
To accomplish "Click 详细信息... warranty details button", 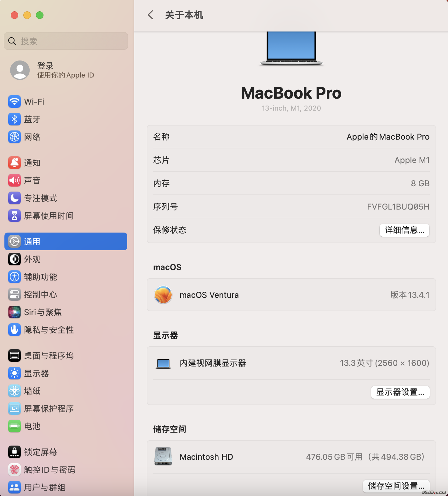I will [x=404, y=230].
